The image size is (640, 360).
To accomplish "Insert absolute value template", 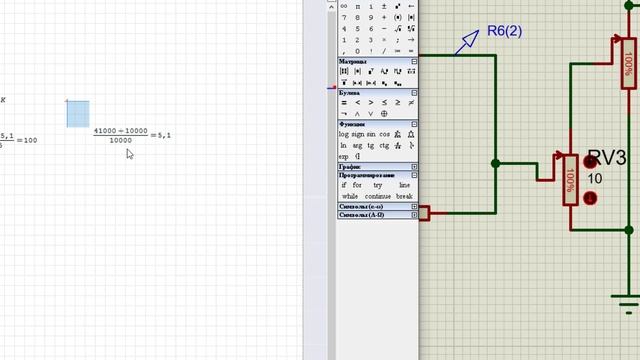I will [411, 18].
